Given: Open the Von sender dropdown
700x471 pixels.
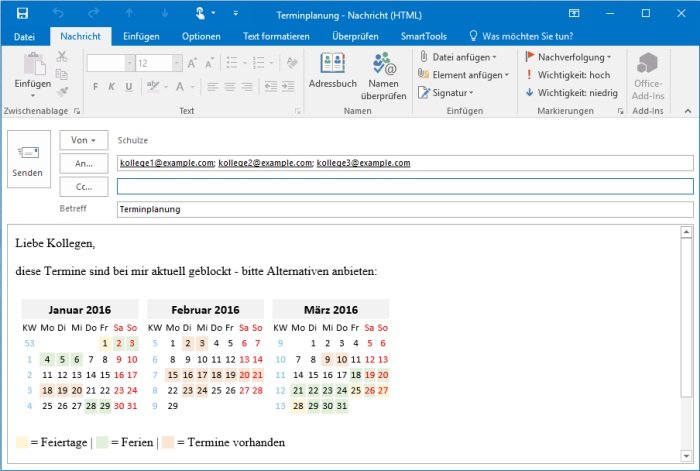Looking at the screenshot, I should pos(83,140).
